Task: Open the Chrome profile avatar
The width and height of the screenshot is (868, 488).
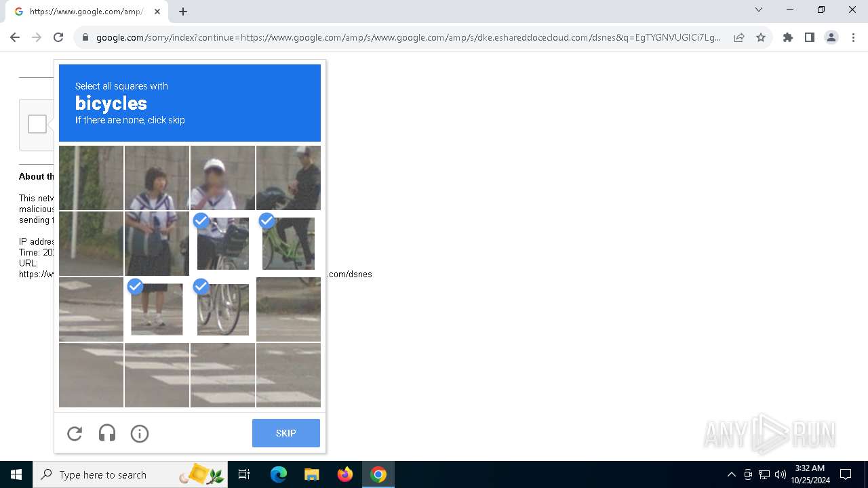Action: pyautogui.click(x=831, y=37)
